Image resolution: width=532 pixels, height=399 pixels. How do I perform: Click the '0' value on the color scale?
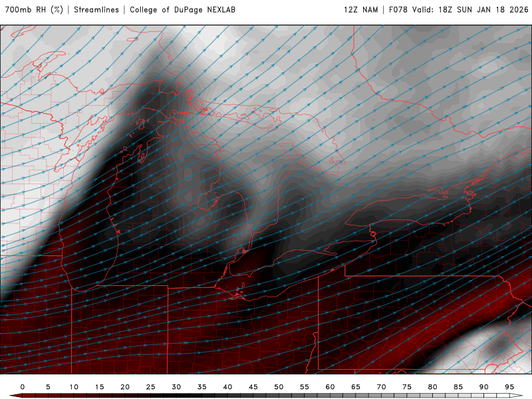point(23,387)
